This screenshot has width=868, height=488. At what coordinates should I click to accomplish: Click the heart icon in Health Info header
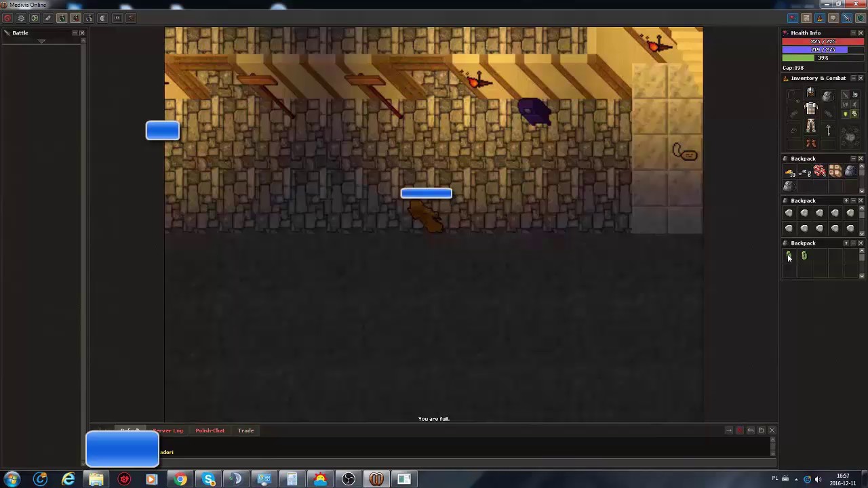[785, 33]
